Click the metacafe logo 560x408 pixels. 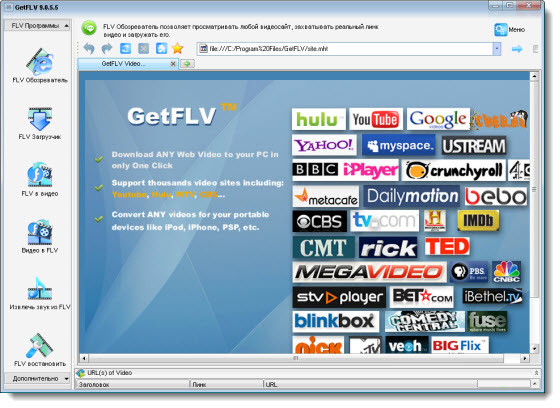pyautogui.click(x=325, y=196)
